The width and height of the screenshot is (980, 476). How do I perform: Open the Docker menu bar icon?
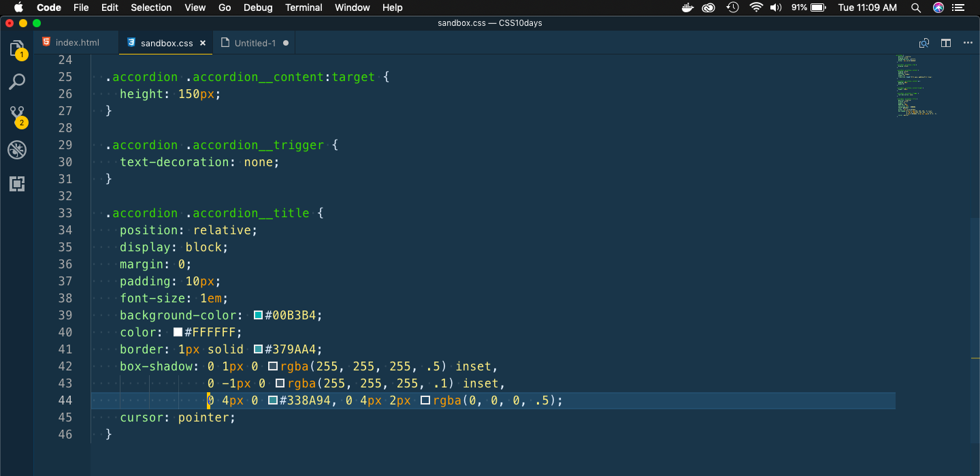pyautogui.click(x=688, y=7)
